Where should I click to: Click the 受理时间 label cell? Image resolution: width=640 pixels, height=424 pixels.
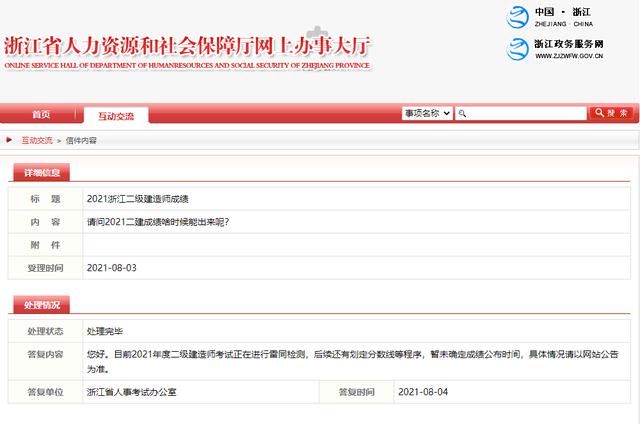click(x=45, y=268)
